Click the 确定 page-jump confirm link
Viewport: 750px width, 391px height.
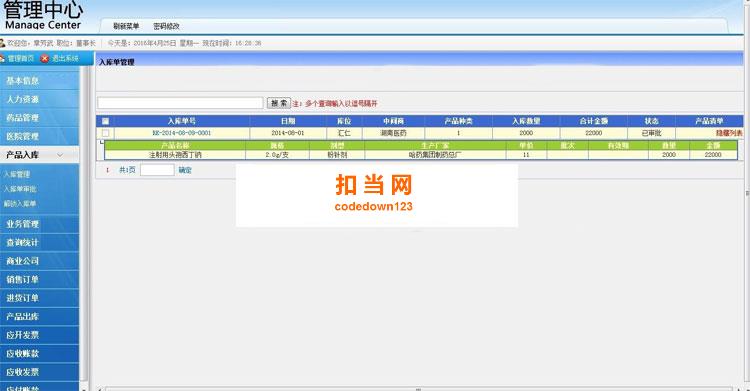185,170
